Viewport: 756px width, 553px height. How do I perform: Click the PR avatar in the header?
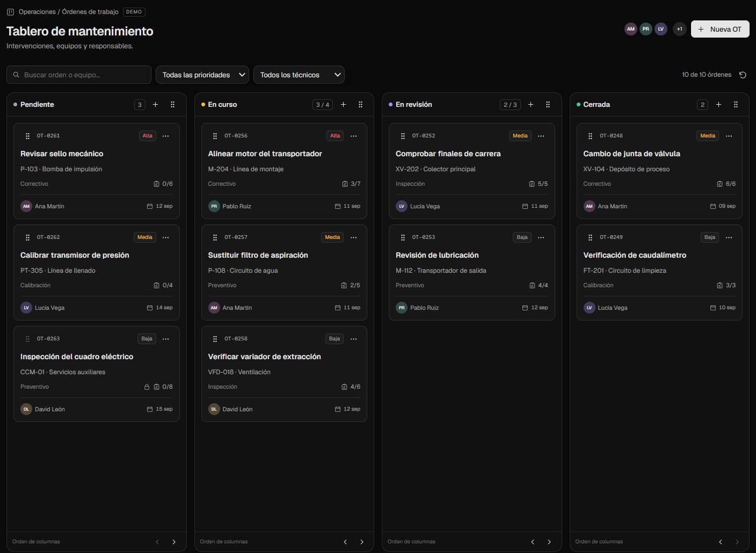[x=646, y=29]
